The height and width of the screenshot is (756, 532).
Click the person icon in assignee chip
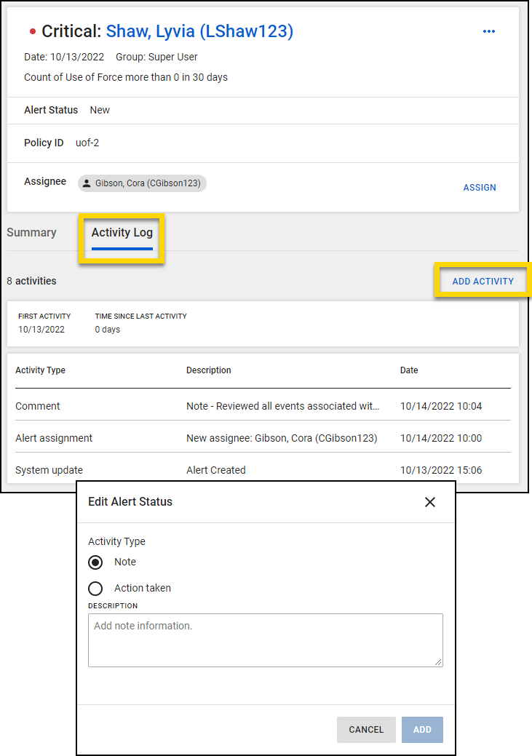(x=87, y=183)
